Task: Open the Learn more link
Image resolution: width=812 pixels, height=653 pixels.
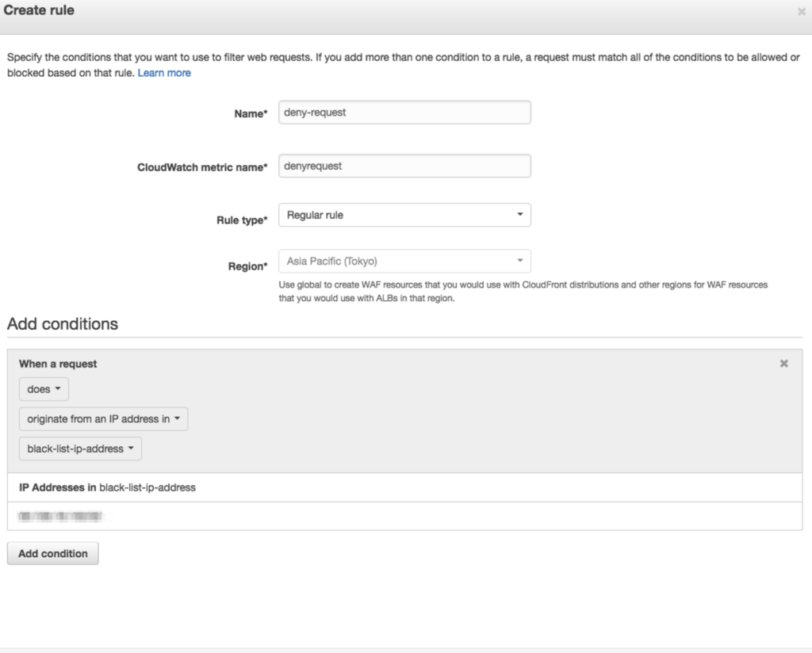Action: [x=164, y=73]
